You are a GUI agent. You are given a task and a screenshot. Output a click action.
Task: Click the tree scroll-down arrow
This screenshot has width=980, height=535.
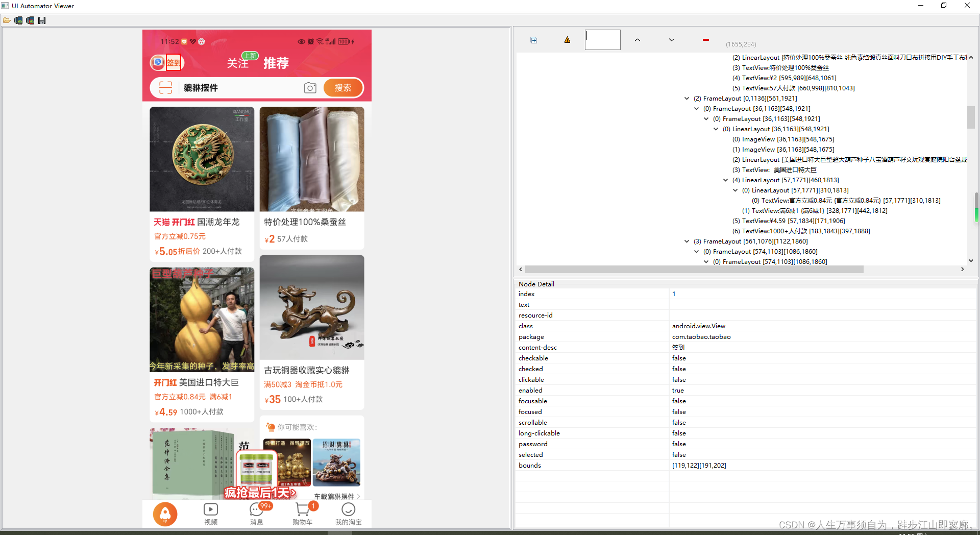(x=971, y=260)
